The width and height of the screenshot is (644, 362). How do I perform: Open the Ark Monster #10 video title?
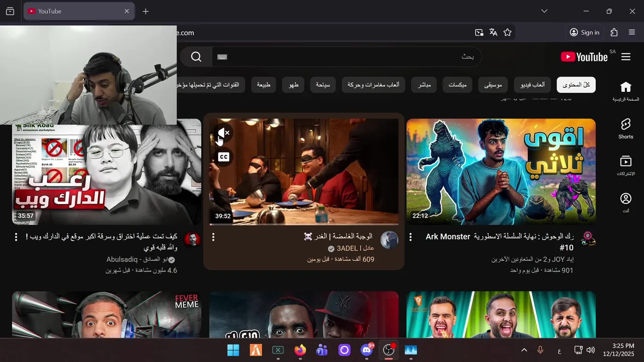pos(500,242)
